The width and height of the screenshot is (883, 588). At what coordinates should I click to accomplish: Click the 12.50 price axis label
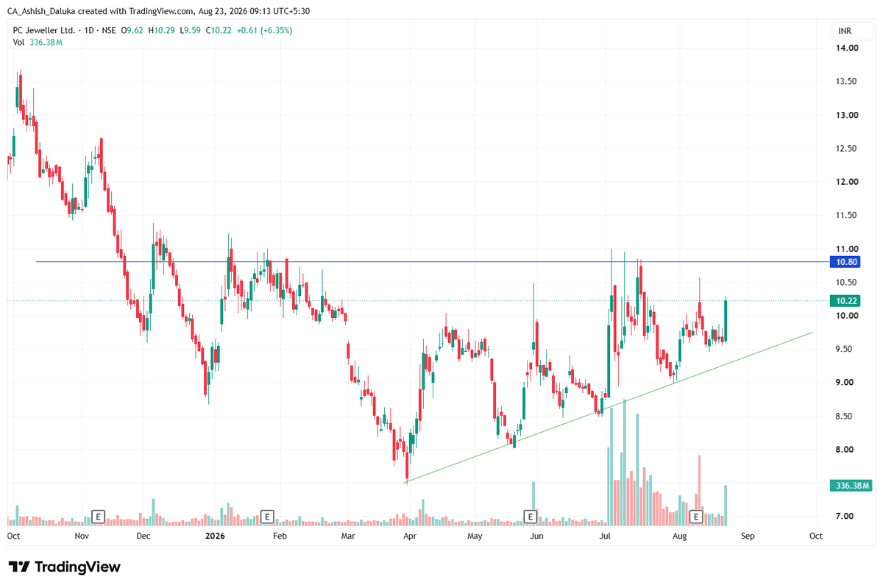[847, 149]
